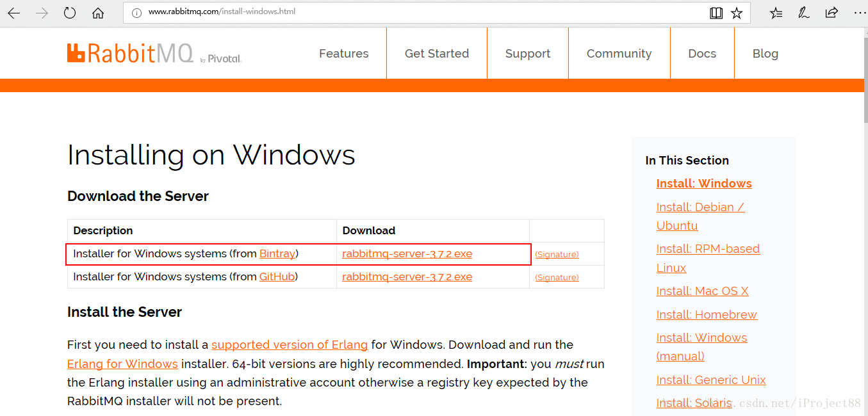Open the Erlang for Windows link
The width and height of the screenshot is (868, 416).
[x=122, y=364]
